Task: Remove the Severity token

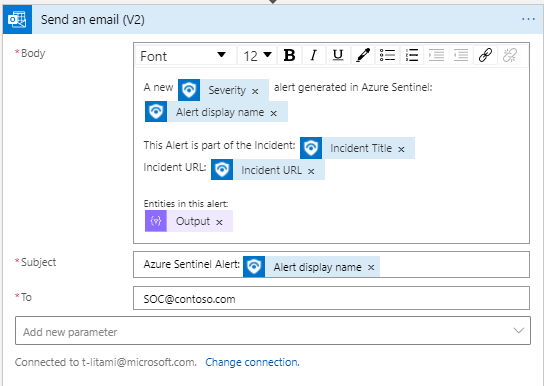Action: [x=255, y=91]
